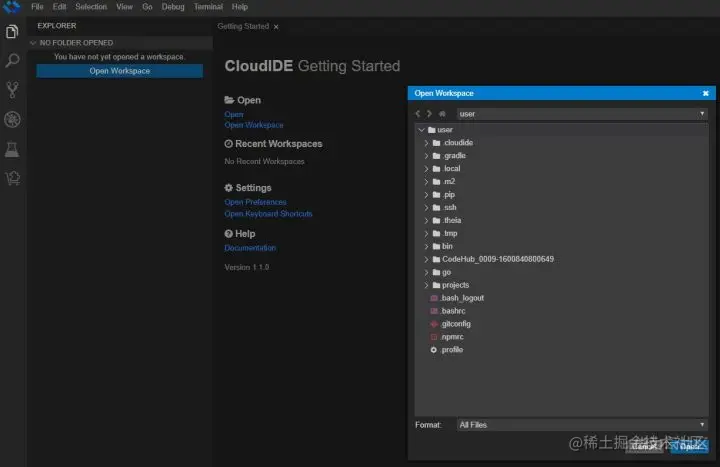Click the Documentation link under Help

(250, 248)
